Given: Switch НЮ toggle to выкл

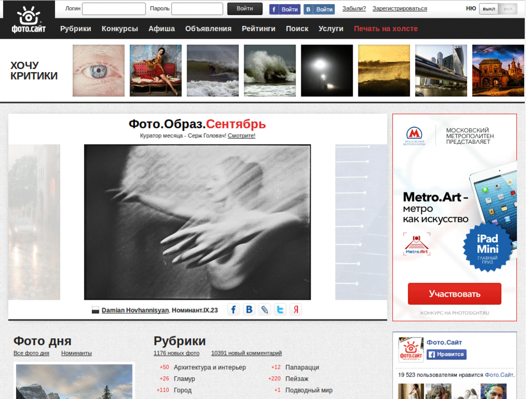Looking at the screenshot, I should (x=488, y=9).
